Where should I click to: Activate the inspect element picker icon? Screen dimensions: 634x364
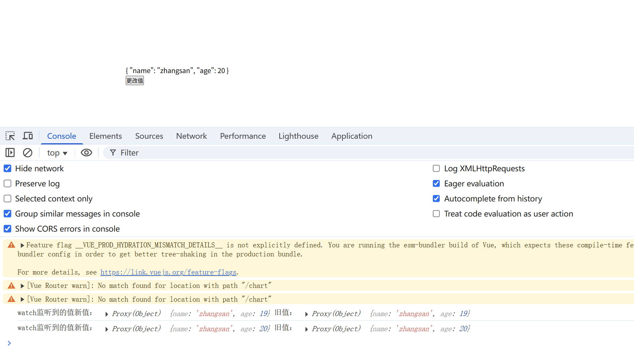point(10,136)
